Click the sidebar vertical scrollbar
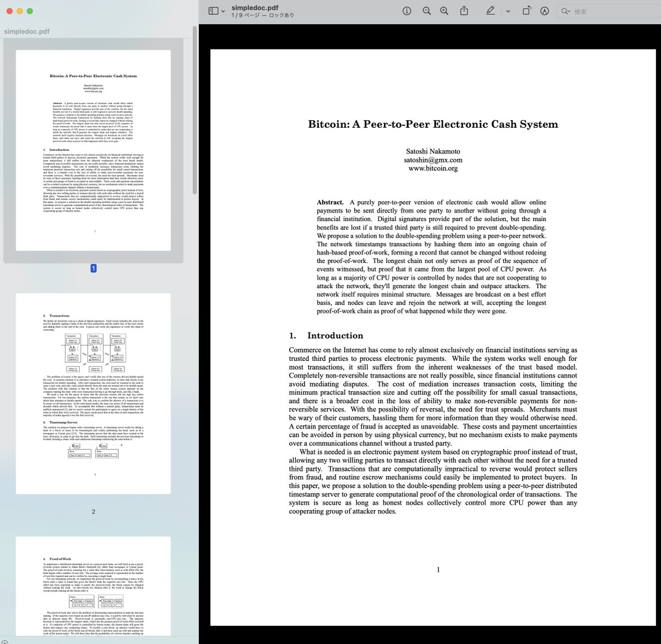Viewport: 661px width, 644px height. (x=195, y=110)
